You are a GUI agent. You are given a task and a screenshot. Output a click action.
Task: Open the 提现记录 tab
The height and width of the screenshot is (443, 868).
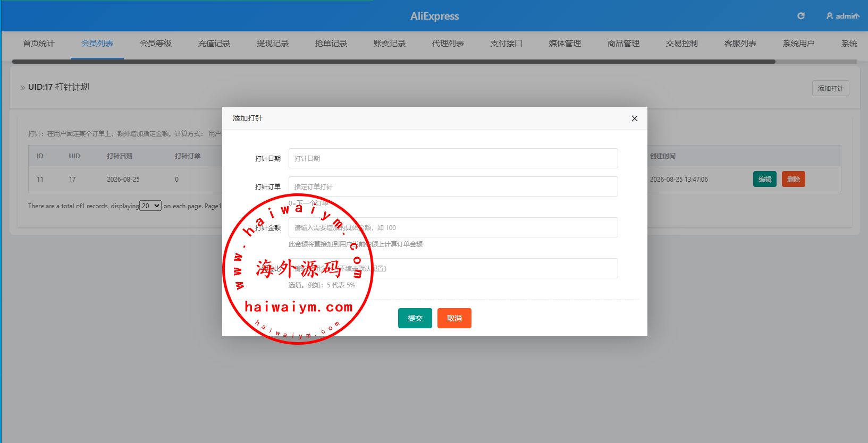point(273,44)
